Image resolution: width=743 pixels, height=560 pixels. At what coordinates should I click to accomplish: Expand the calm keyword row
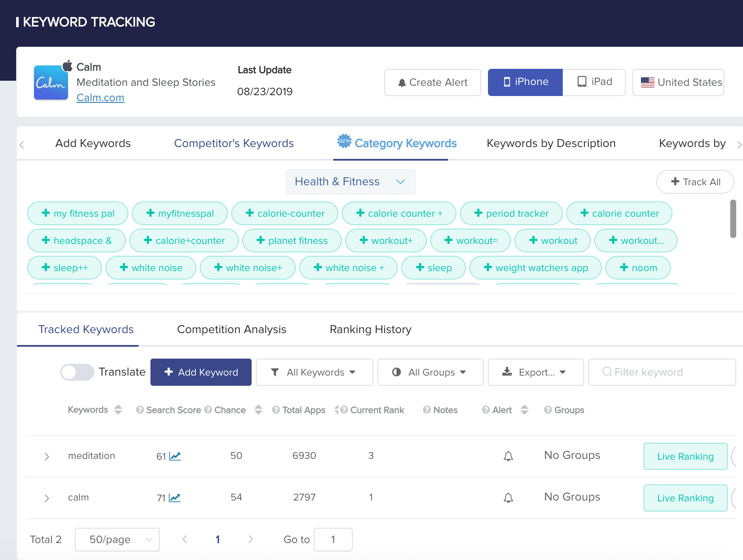pos(47,498)
